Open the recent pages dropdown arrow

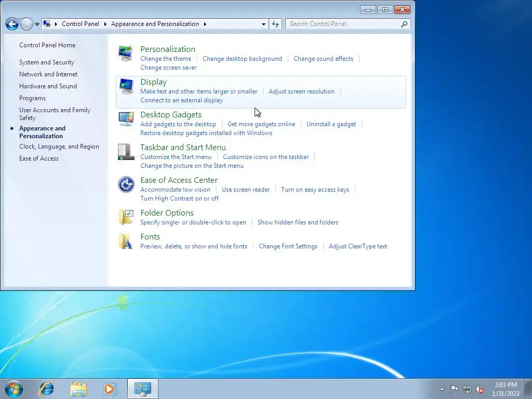[37, 24]
